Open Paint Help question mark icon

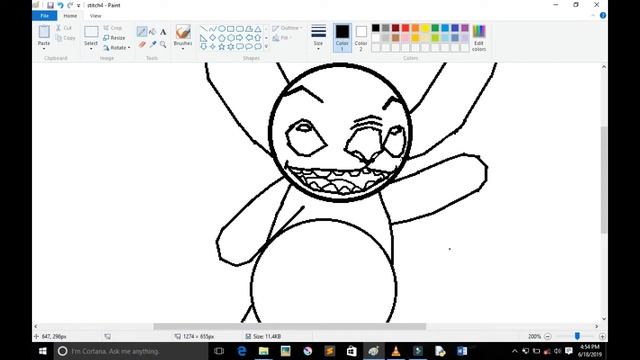click(603, 16)
